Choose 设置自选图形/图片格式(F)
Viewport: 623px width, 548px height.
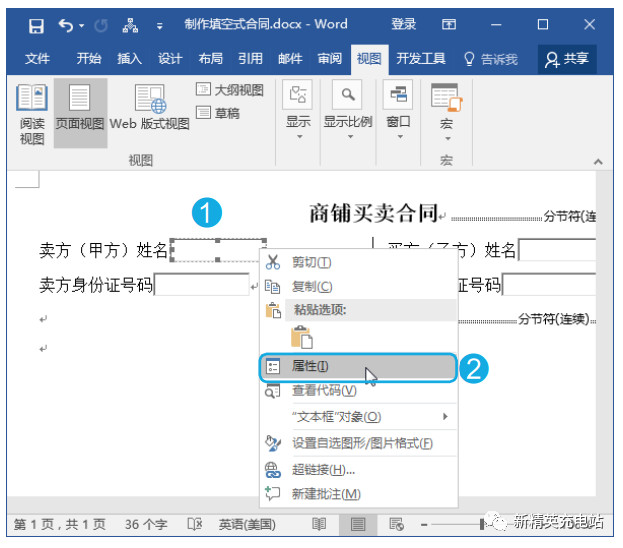point(358,443)
